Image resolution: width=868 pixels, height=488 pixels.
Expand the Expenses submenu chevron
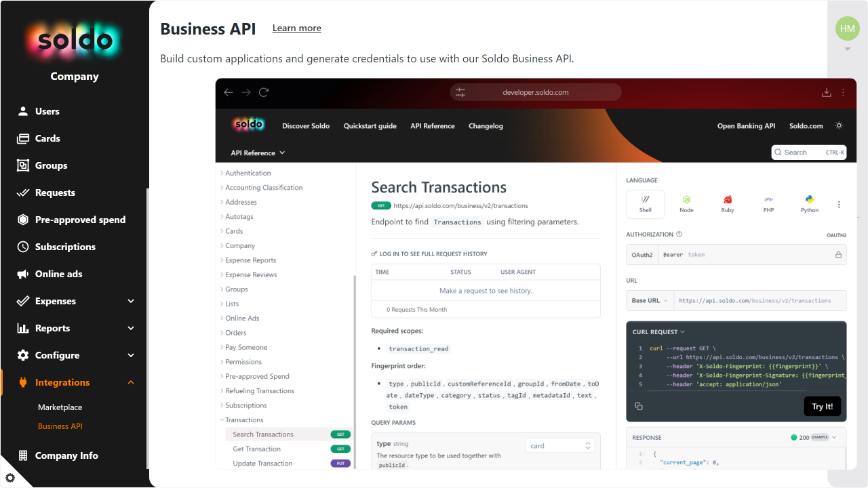131,301
